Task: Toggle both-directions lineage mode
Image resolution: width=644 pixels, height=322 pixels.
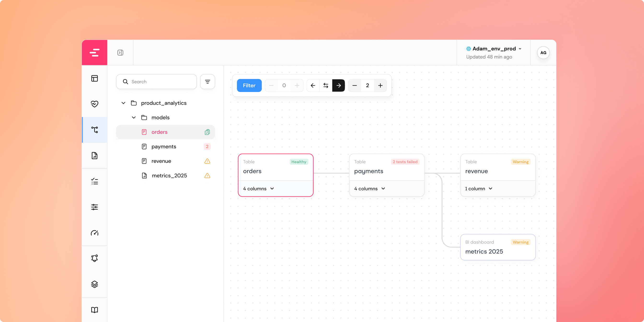Action: (x=326, y=85)
